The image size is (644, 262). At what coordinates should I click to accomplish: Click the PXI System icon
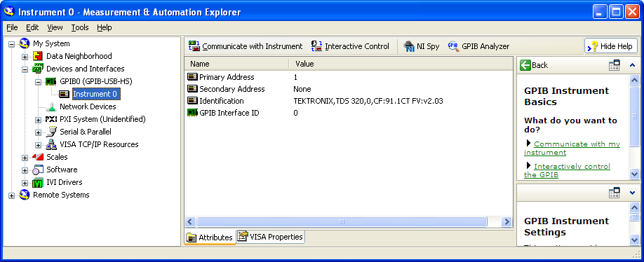51,119
